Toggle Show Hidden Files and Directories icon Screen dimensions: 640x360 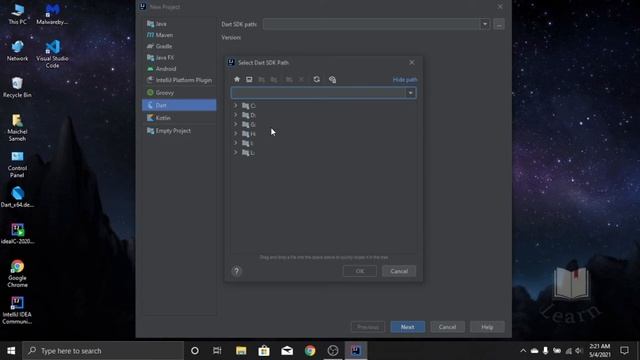pyautogui.click(x=332, y=79)
